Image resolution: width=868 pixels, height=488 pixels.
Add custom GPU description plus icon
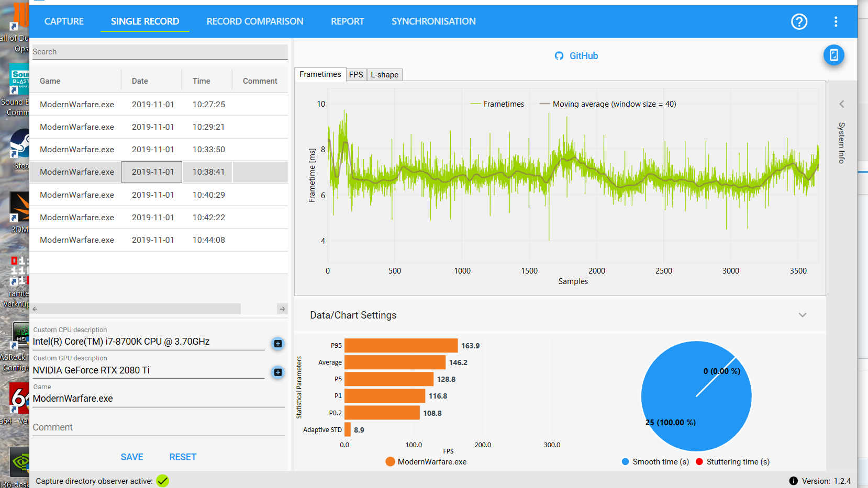coord(278,372)
